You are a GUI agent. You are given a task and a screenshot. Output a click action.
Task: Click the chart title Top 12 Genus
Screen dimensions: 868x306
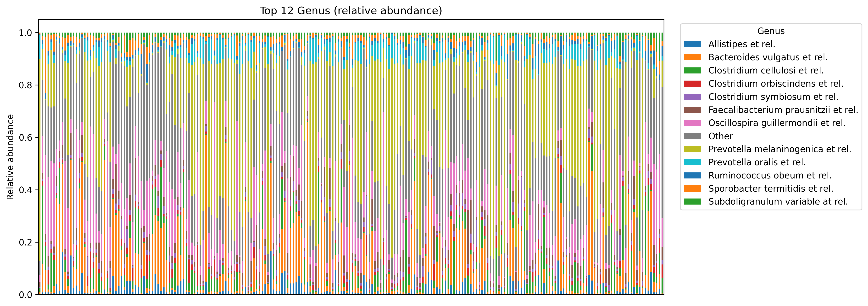point(350,11)
